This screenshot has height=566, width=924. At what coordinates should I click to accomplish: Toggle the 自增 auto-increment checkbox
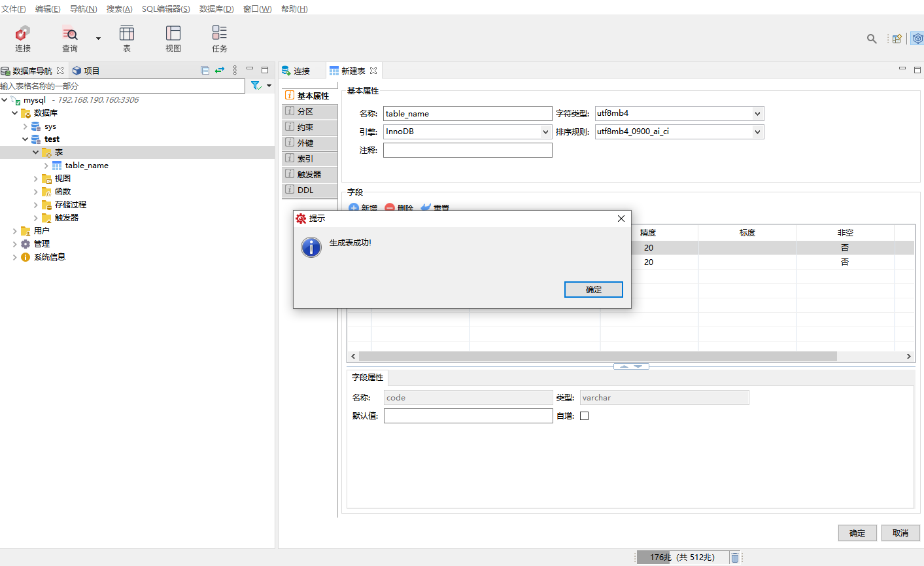584,416
